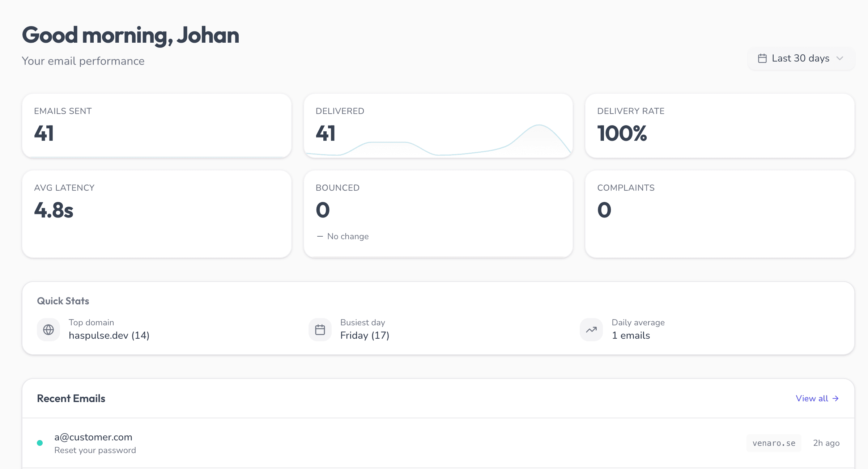
Task: Click the trending-up icon beside Daily average
Action: [591, 329]
